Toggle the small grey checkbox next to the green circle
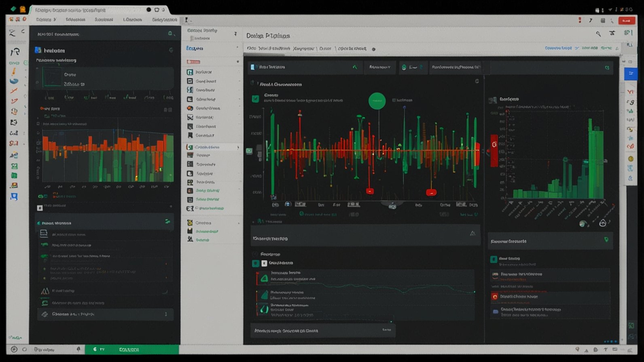The width and height of the screenshot is (644, 362). click(394, 100)
